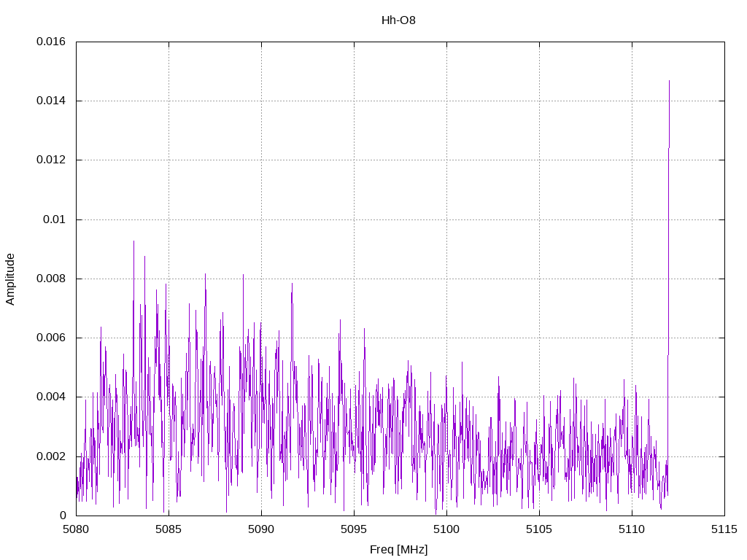The width and height of the screenshot is (747, 560).
Task: Click the 0.016 y-axis tick label
Action: 51,42
